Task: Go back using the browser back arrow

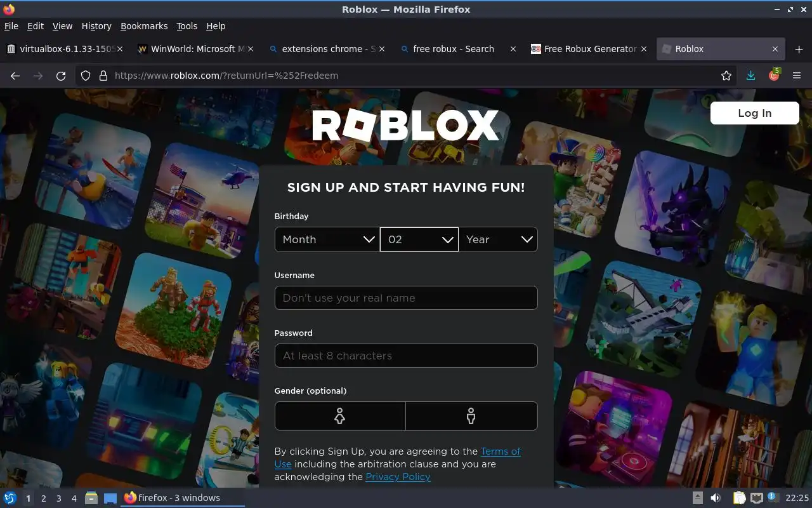Action: coord(15,76)
